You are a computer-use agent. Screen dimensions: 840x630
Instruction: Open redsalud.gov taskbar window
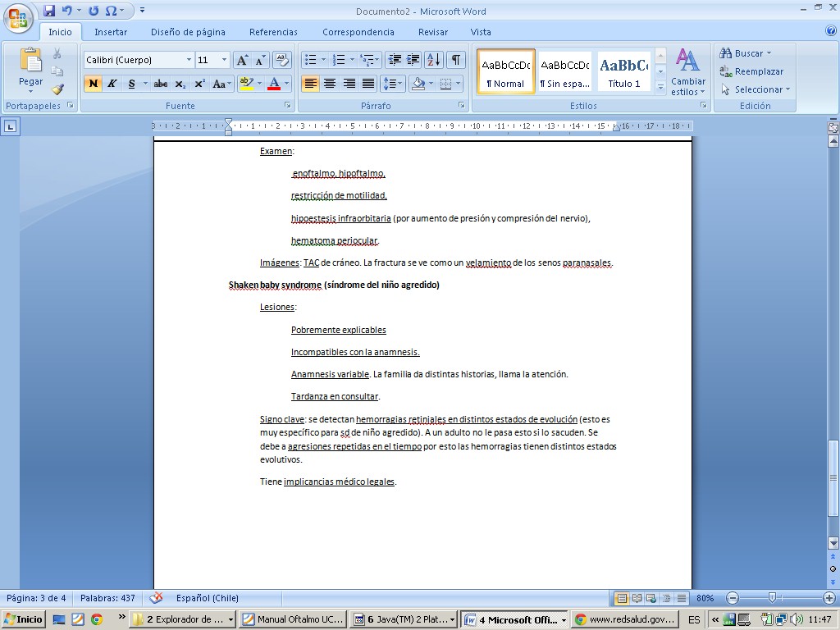pyautogui.click(x=625, y=619)
